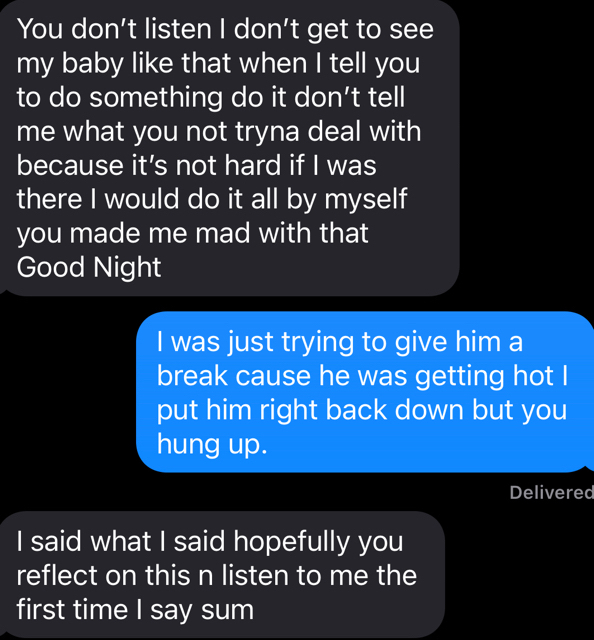Tap "there I would do it all by myself"

[211, 200]
